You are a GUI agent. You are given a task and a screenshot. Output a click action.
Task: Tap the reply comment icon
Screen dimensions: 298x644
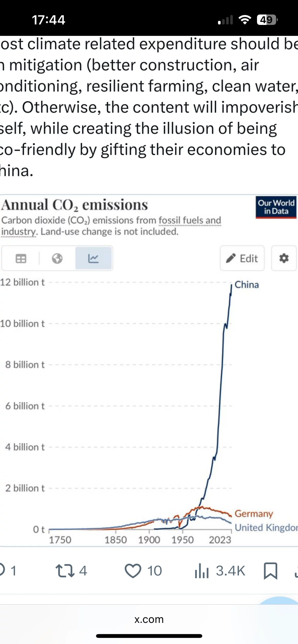pyautogui.click(x=2, y=570)
